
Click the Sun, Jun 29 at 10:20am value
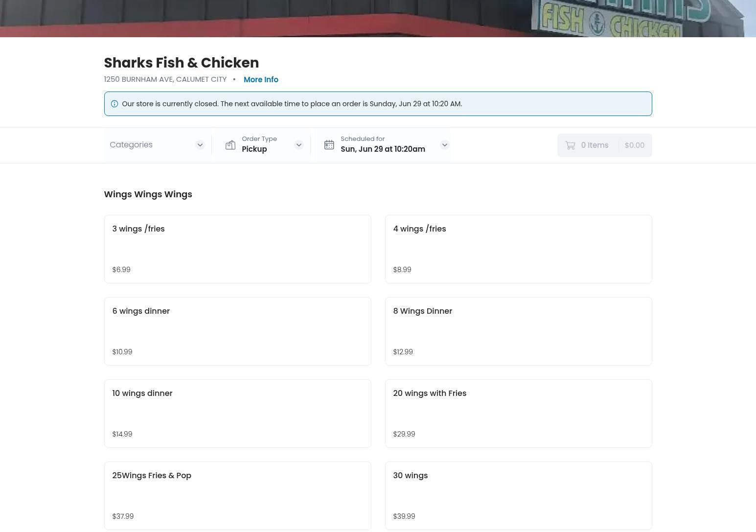[x=383, y=149]
